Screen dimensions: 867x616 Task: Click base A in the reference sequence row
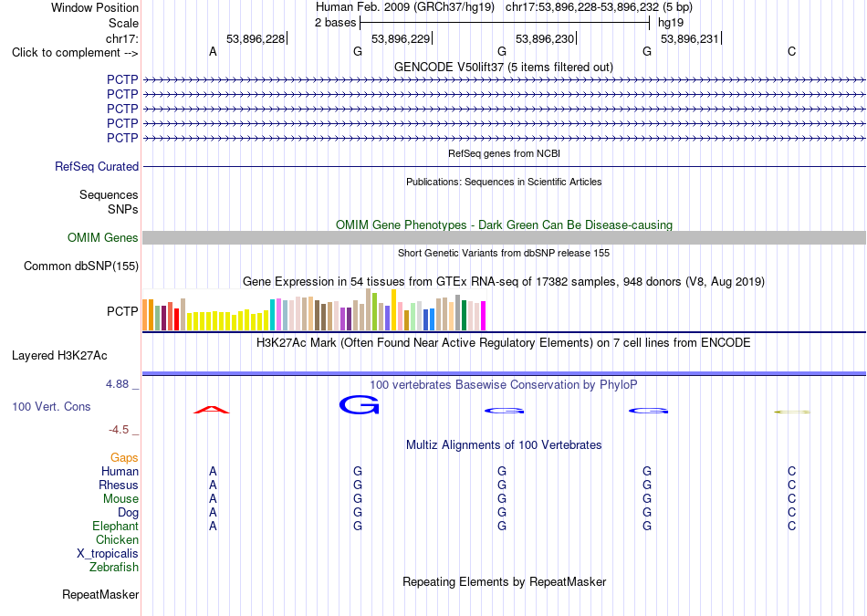point(213,52)
